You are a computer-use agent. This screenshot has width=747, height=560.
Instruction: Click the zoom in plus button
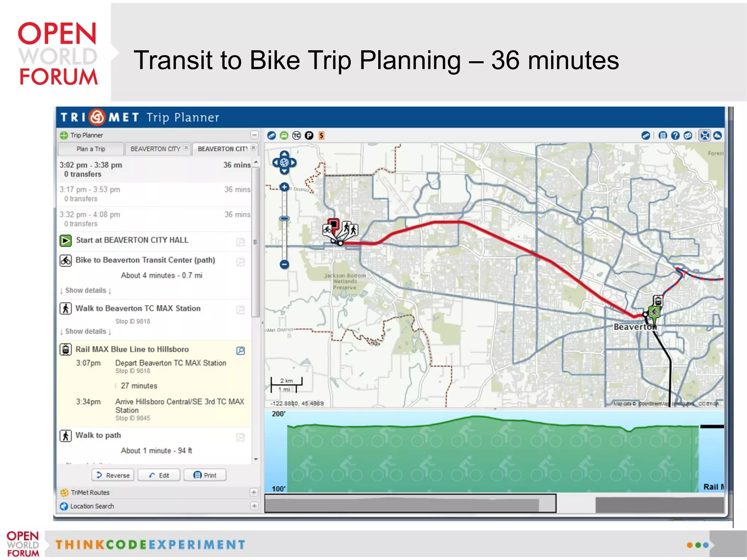(x=284, y=187)
